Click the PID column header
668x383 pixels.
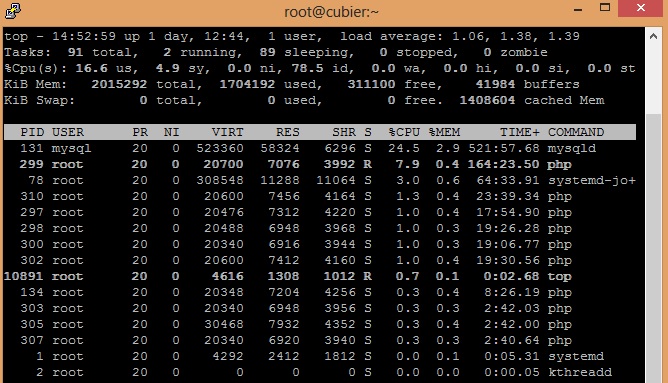tap(32, 132)
